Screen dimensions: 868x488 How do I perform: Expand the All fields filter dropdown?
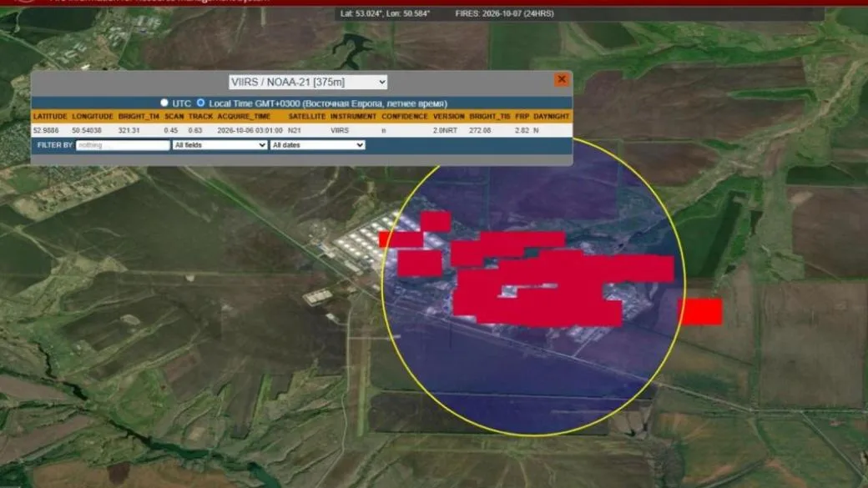tap(220, 145)
